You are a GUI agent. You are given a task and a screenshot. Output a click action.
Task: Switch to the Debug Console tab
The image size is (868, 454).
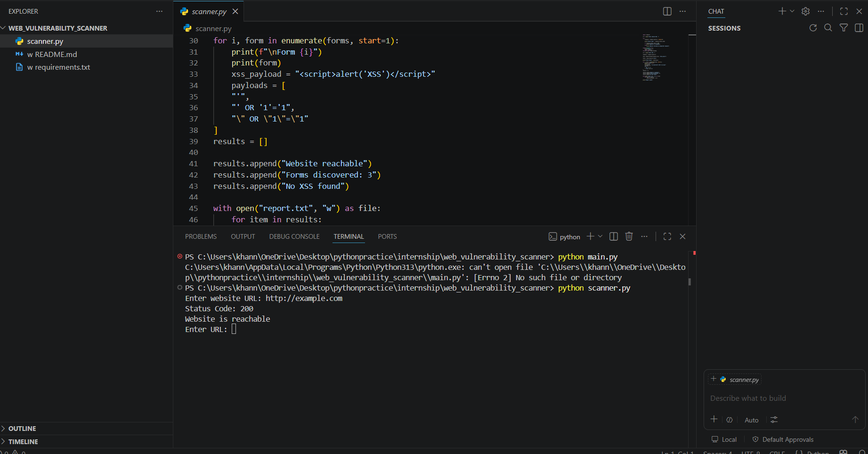click(294, 236)
